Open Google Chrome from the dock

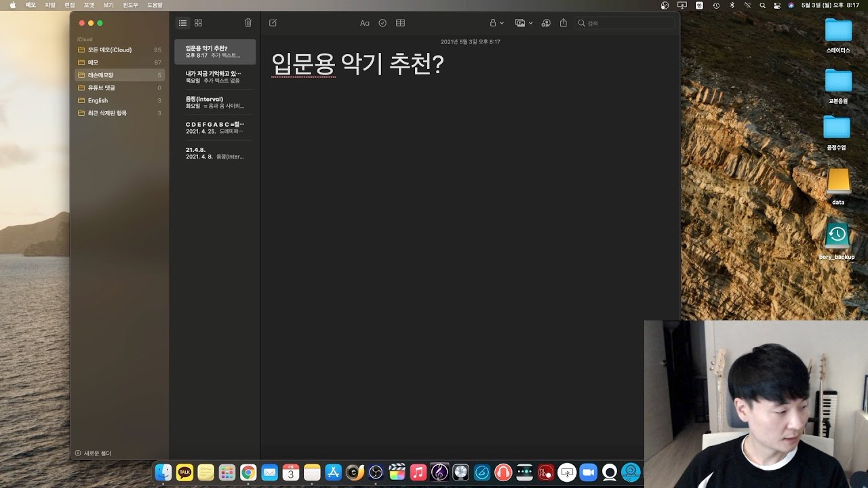248,472
